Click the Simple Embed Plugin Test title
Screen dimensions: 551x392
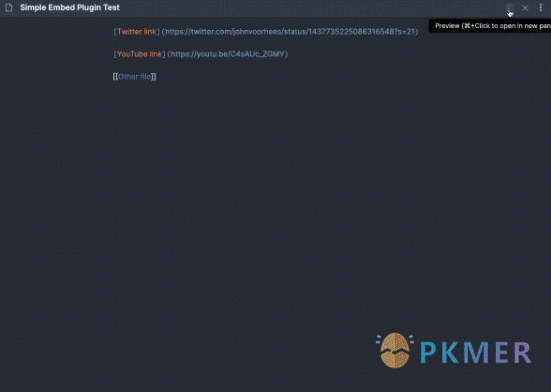click(70, 7)
